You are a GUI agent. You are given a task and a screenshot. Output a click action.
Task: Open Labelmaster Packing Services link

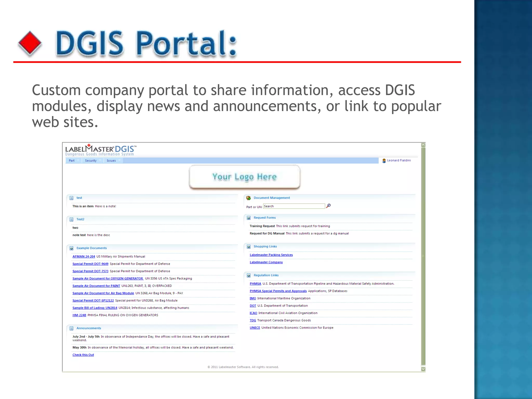(x=271, y=255)
